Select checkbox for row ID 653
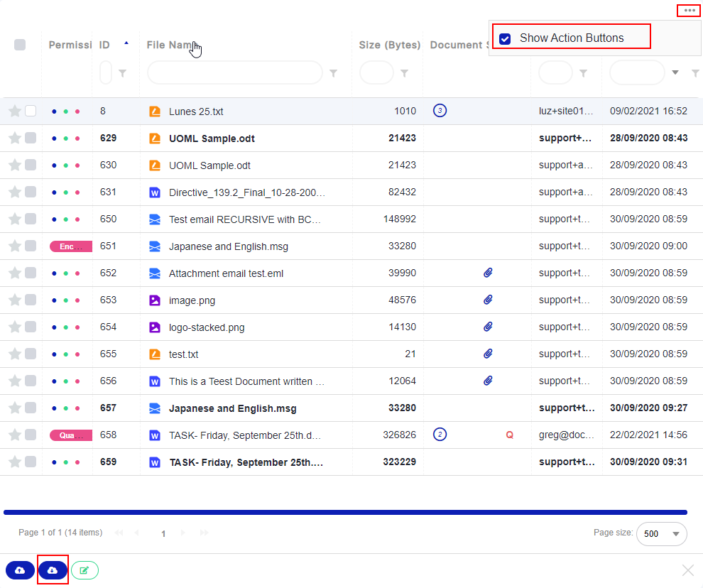The height and width of the screenshot is (588, 703). pyautogui.click(x=31, y=300)
